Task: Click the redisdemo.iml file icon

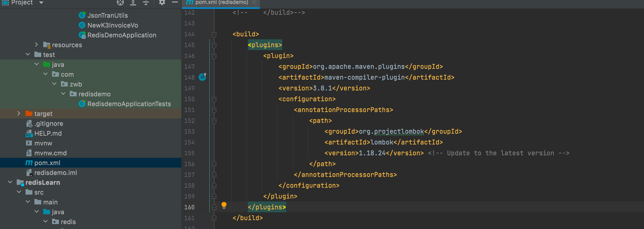Action: pyautogui.click(x=29, y=172)
